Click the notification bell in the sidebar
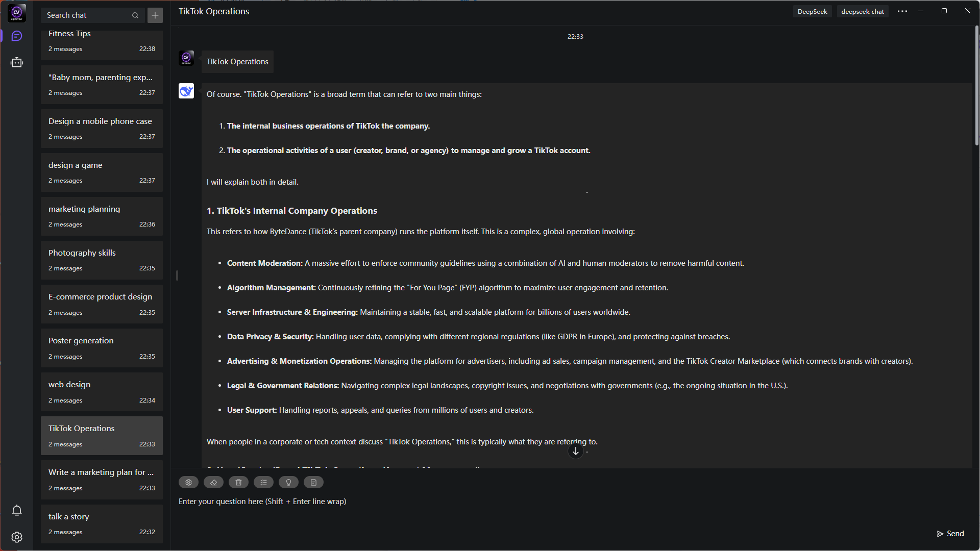The height and width of the screenshot is (551, 980). click(17, 510)
